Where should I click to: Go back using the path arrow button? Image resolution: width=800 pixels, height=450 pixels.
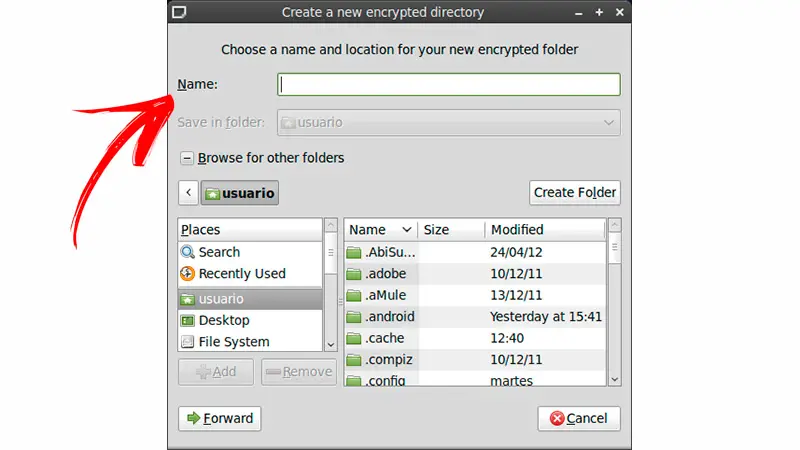pos(188,193)
